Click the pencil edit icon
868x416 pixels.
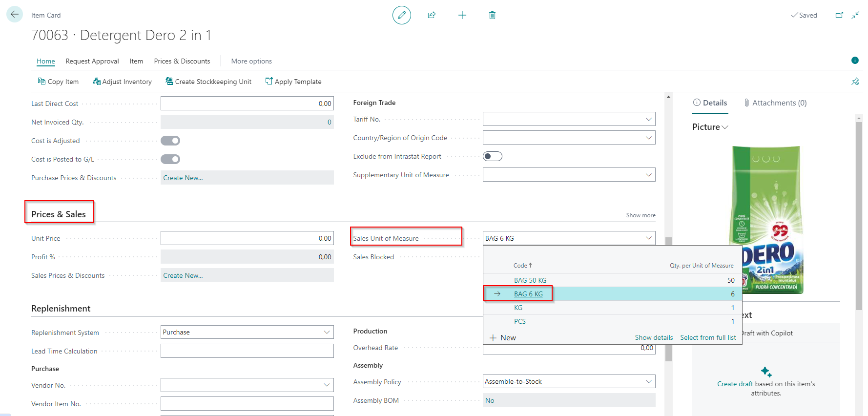[401, 15]
